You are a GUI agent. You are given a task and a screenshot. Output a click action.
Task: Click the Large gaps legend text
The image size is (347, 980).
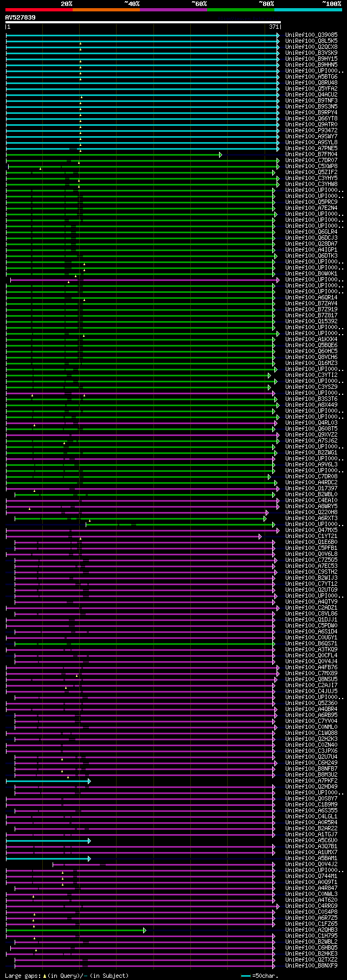coord(67,976)
